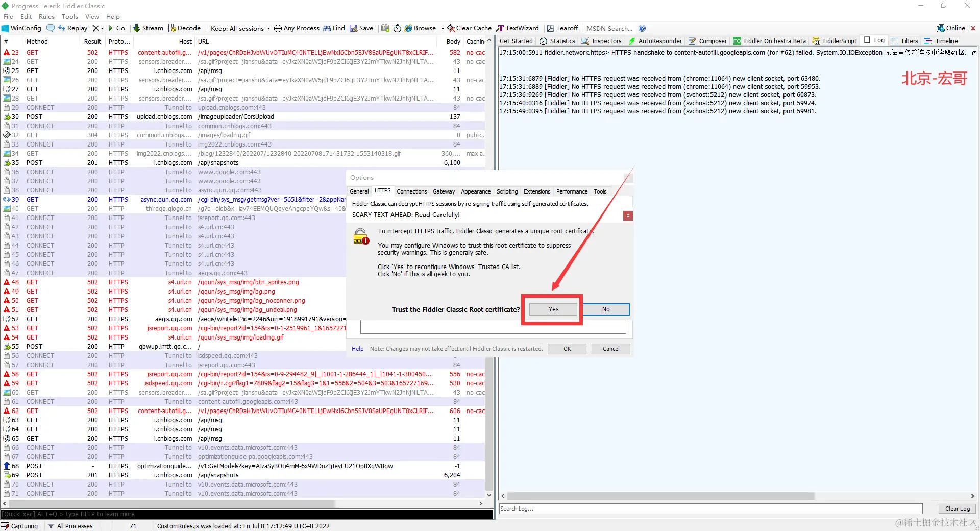
Task: Open the FiddlerScript tab
Action: pos(835,41)
